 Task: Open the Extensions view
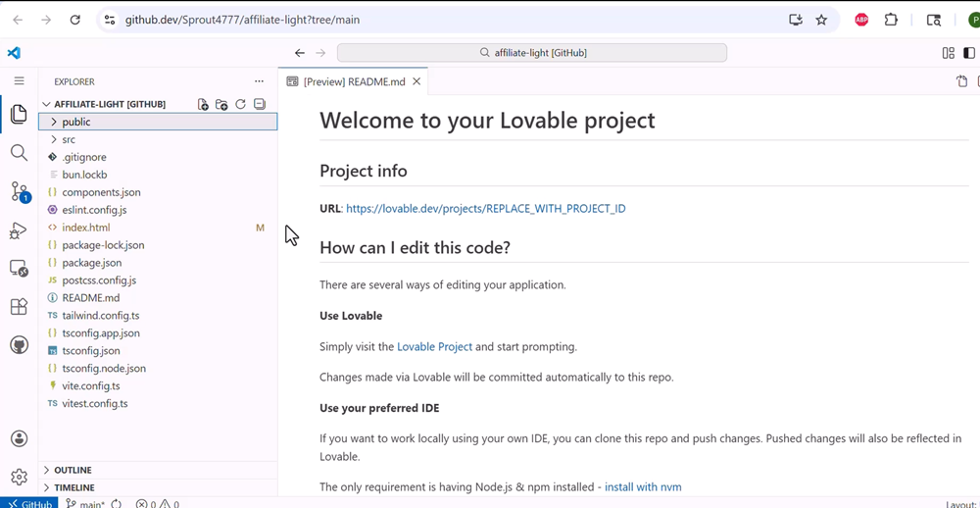[x=19, y=307]
